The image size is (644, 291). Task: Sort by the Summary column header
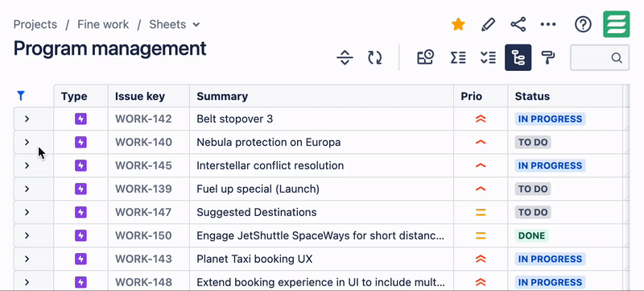click(222, 97)
